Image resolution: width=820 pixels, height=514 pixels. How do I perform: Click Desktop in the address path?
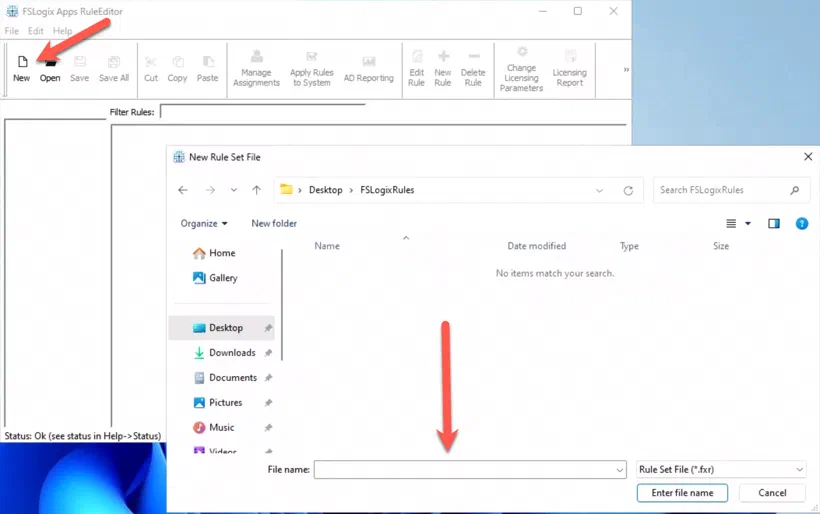pyautogui.click(x=325, y=190)
